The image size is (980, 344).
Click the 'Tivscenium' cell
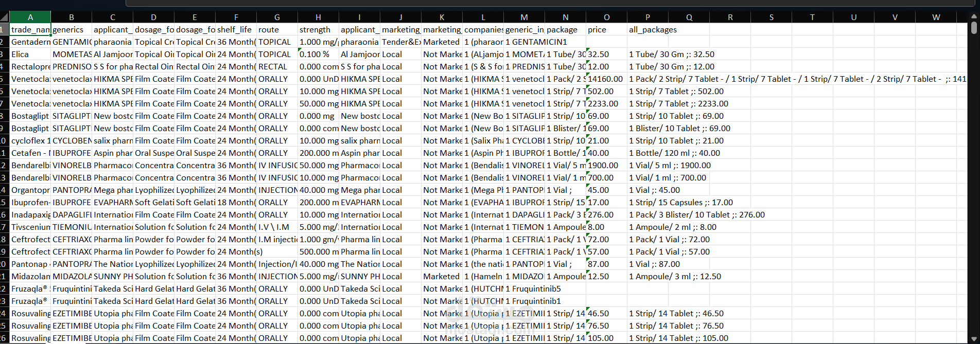(30, 227)
